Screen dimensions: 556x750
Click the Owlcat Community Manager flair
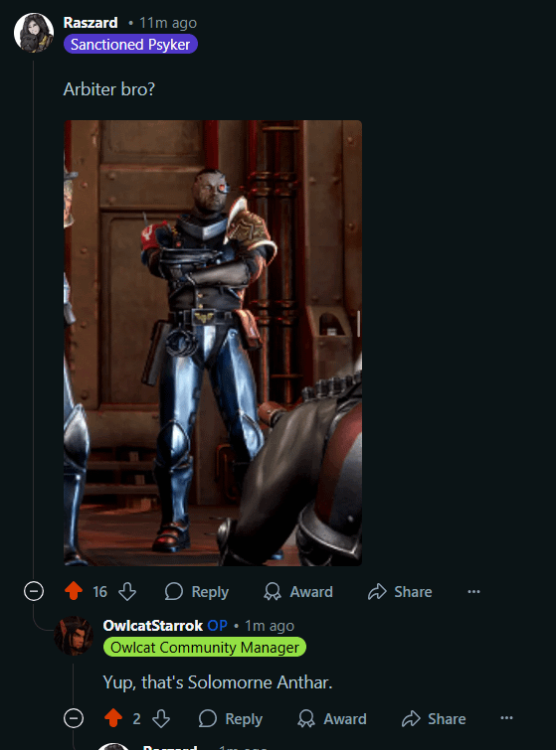[205, 647]
